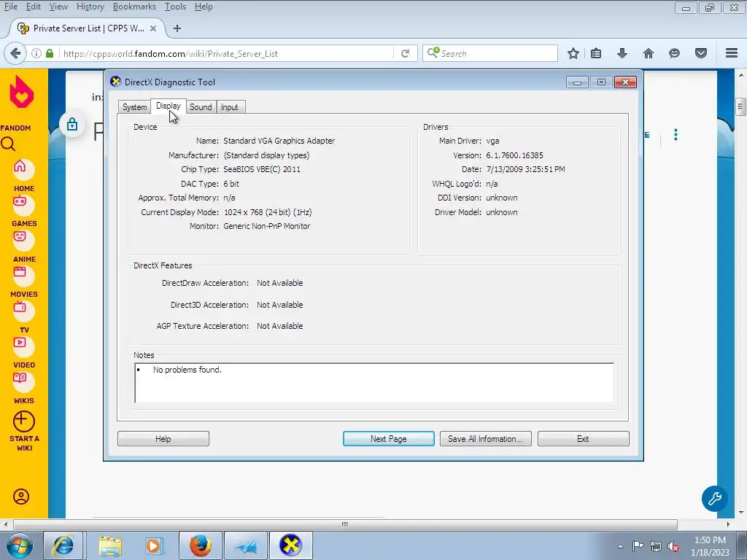Screen dimensions: 747x560
Task: Open Fandom sidebar search icon
Action: [8, 144]
